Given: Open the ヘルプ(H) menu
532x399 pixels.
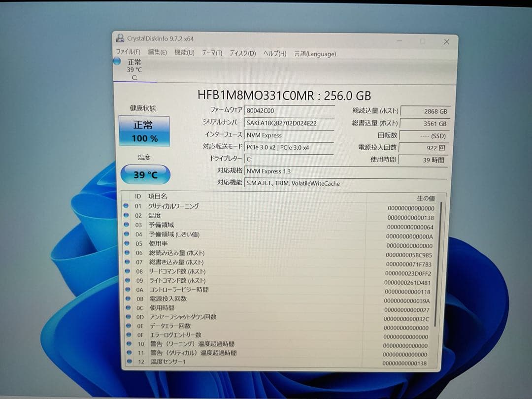Looking at the screenshot, I should [x=273, y=53].
